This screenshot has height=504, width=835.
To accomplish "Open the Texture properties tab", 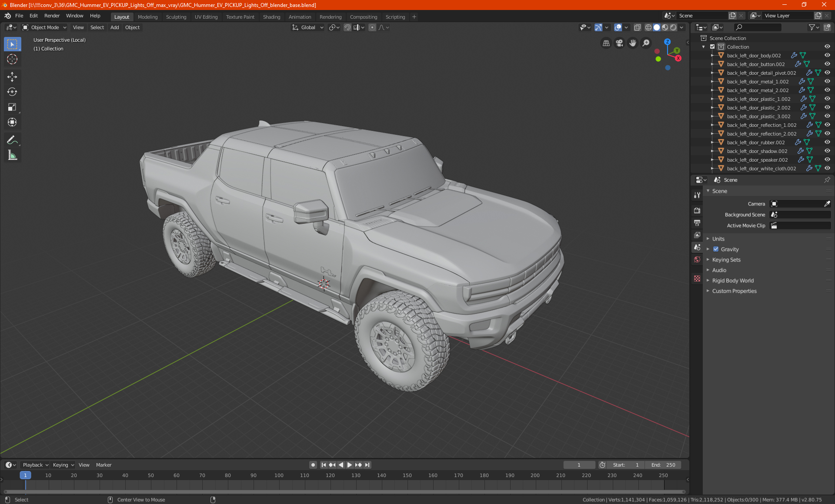I will [x=697, y=279].
